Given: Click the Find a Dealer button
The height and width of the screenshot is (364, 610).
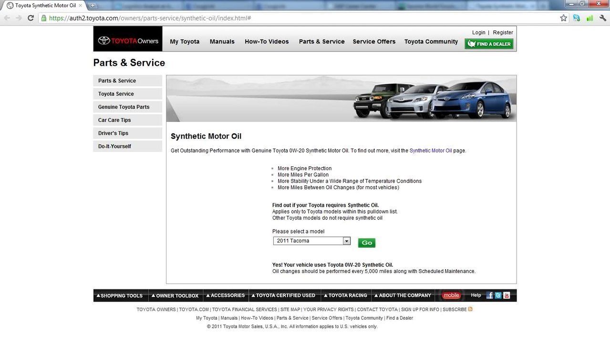Looking at the screenshot, I should [x=489, y=44].
